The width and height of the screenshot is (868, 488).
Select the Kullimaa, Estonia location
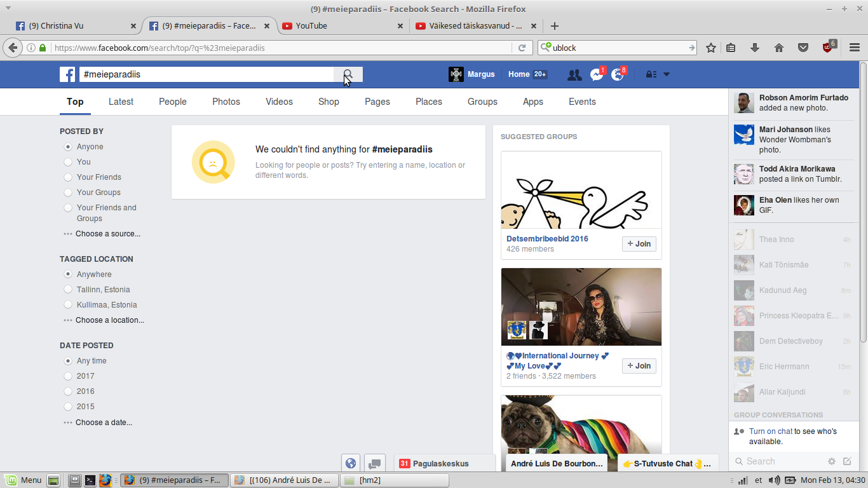(68, 305)
